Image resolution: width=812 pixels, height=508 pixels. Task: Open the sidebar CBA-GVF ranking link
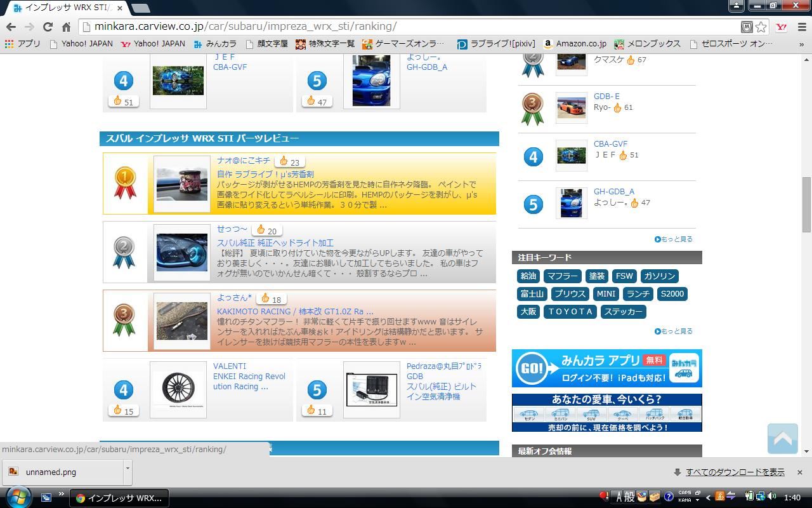tap(610, 144)
